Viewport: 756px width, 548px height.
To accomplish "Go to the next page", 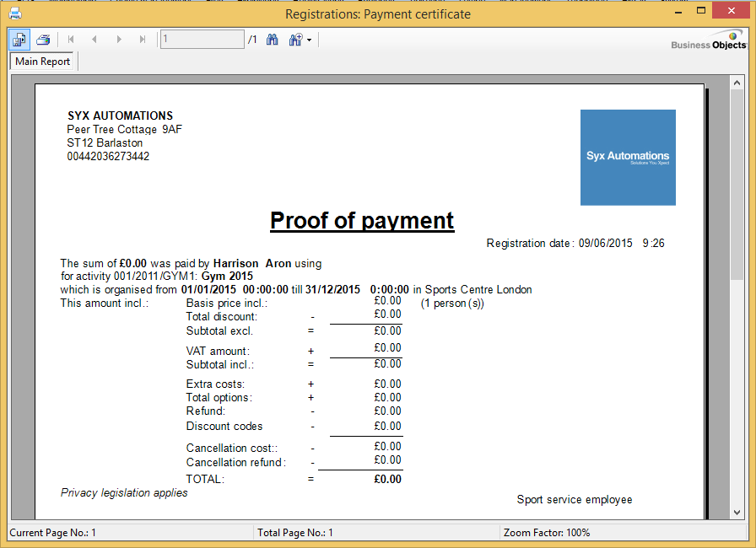I will coord(118,39).
